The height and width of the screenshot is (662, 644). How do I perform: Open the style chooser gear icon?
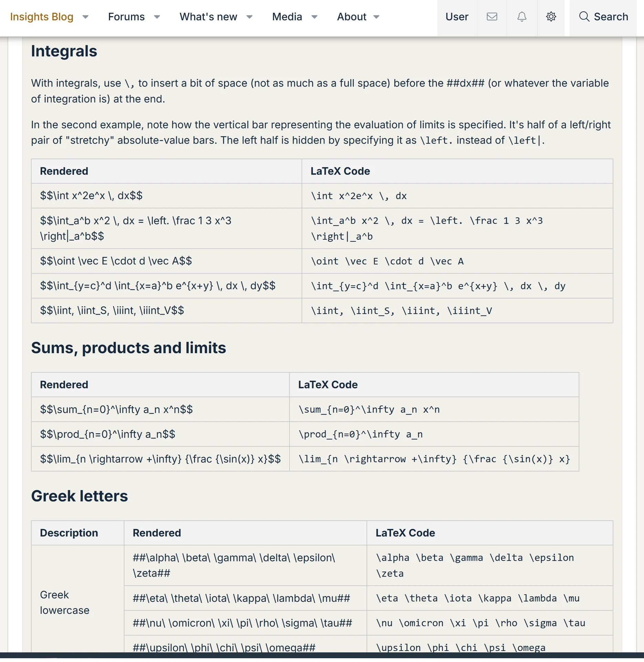[x=551, y=17]
